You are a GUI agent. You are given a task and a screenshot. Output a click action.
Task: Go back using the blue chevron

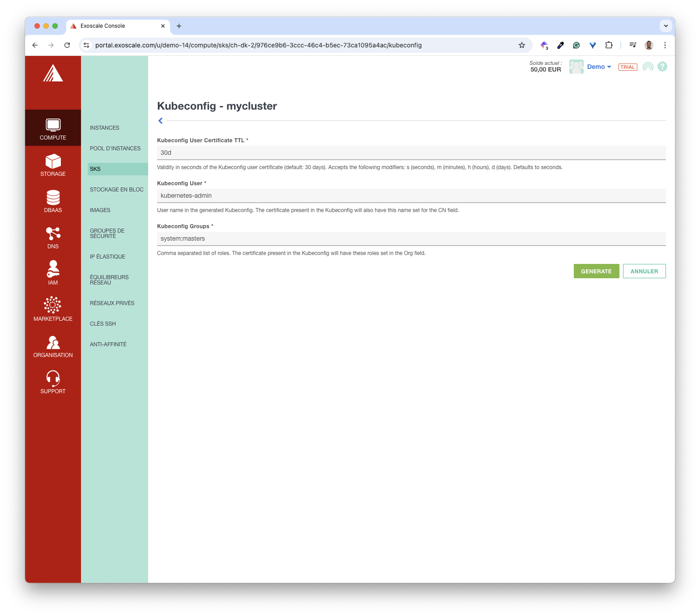click(160, 121)
